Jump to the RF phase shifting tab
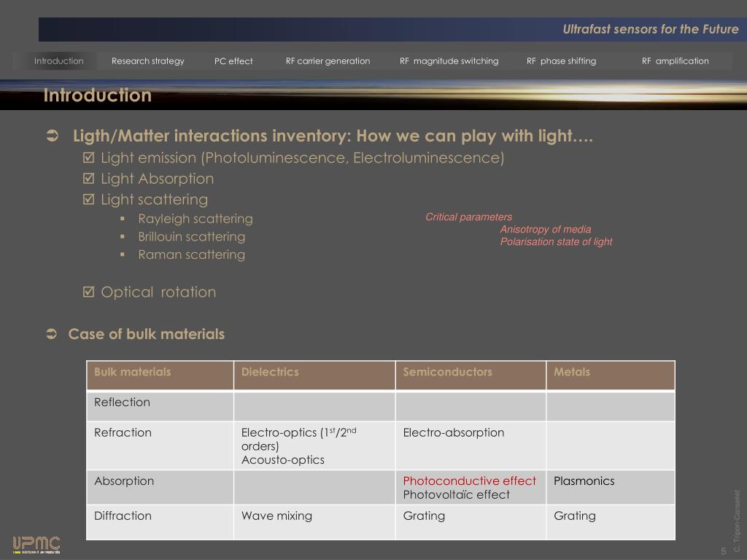 [561, 61]
